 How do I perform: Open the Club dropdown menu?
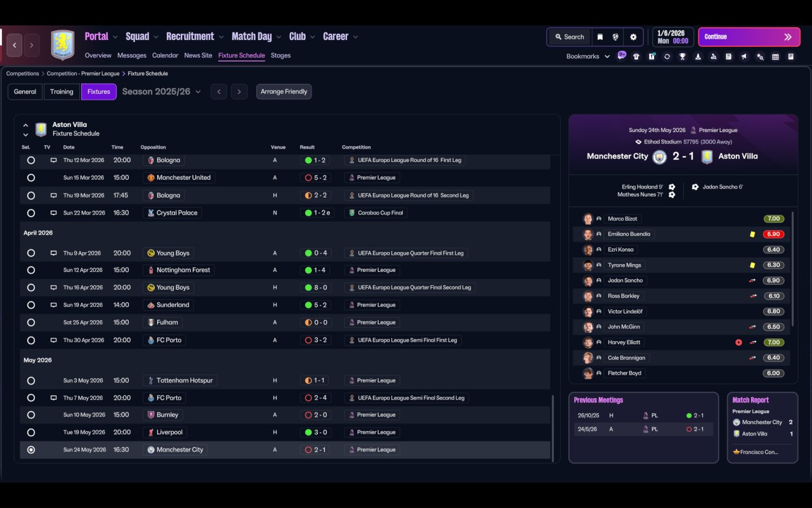coord(303,37)
